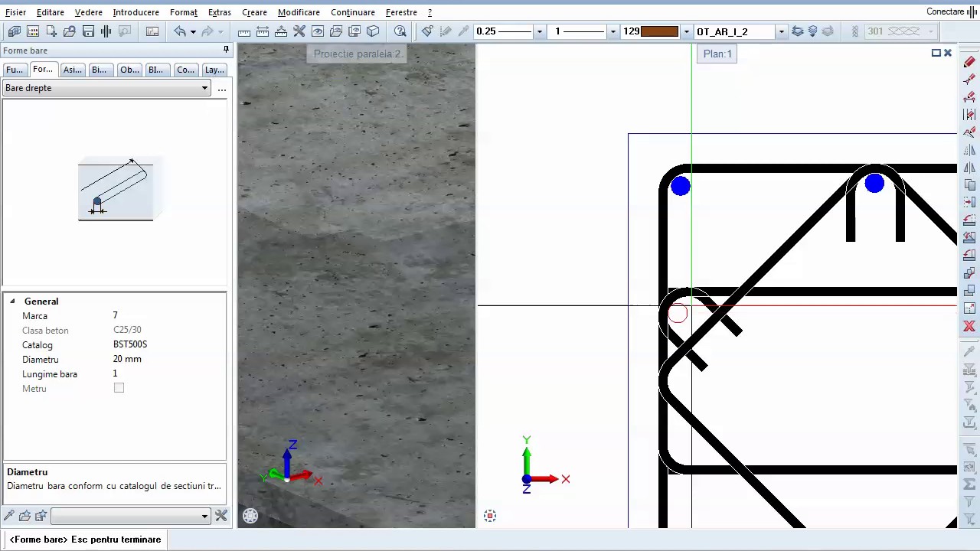980x551 pixels.
Task: Switch to the Fu... tab
Action: click(x=15, y=70)
